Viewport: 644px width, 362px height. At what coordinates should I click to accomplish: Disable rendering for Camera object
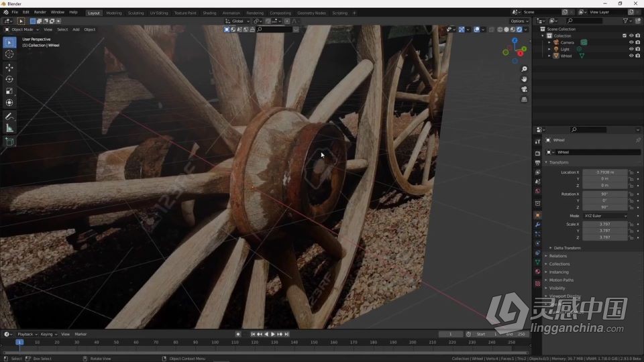coord(638,42)
